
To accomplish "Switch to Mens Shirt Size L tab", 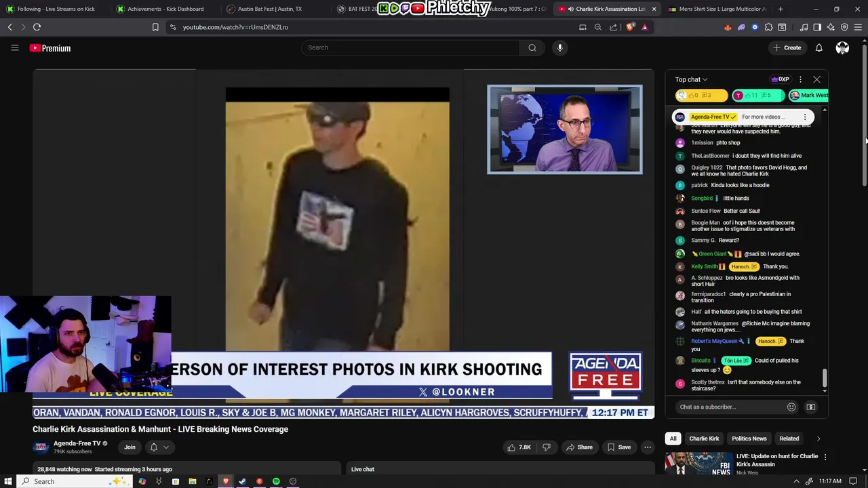I will coord(717,9).
